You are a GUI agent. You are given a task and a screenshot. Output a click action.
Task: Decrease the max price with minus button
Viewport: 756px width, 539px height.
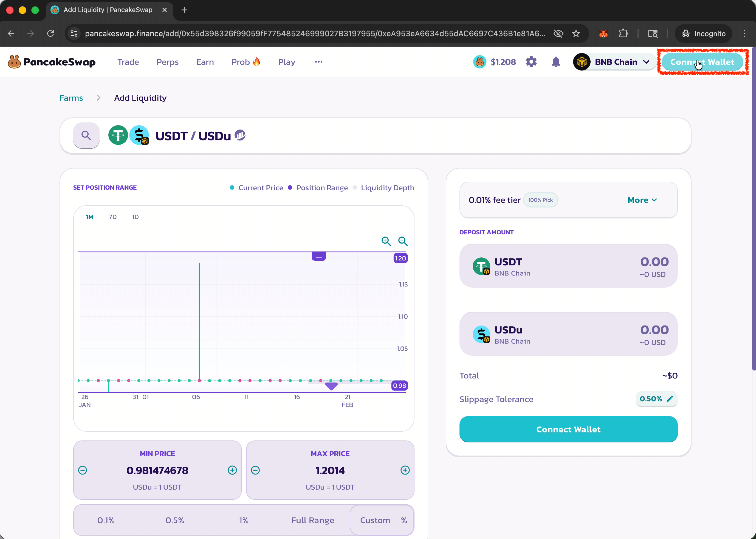point(255,470)
